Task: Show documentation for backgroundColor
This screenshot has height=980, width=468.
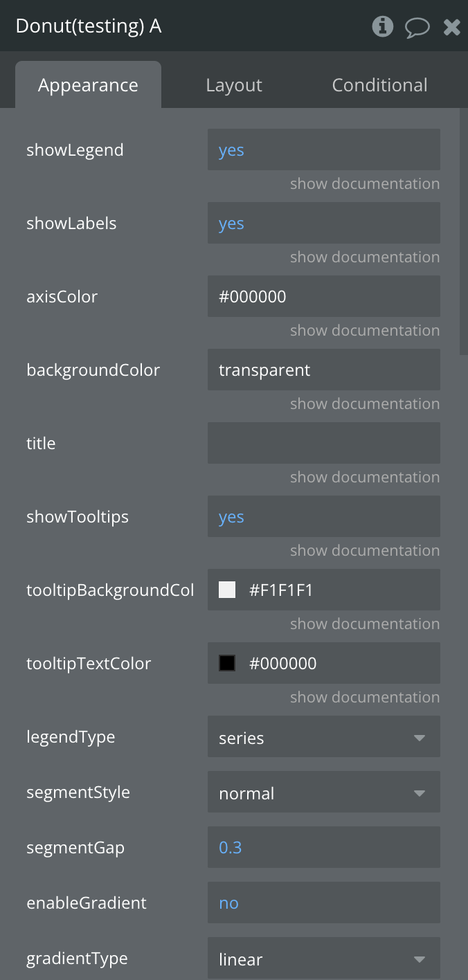Action: point(365,404)
